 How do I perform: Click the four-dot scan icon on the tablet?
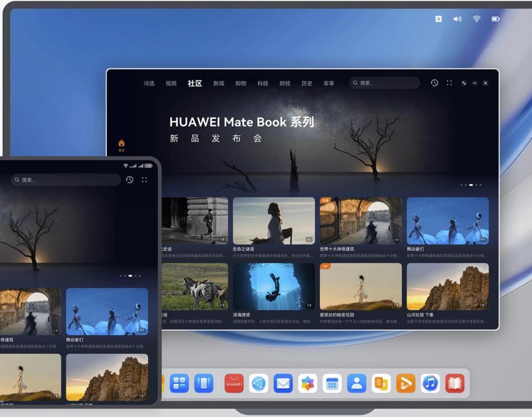point(144,180)
